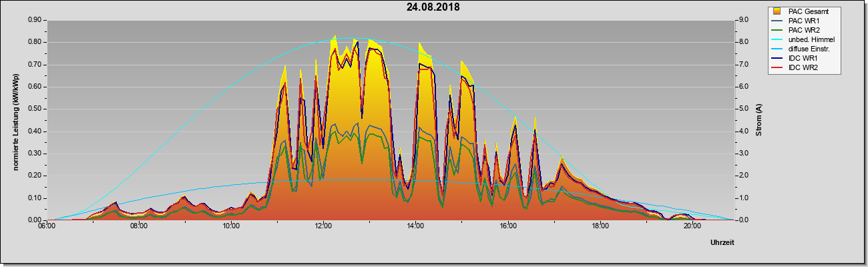Click the 0.10 left axis value
Viewport: 868px width, 267px height.
pos(35,198)
